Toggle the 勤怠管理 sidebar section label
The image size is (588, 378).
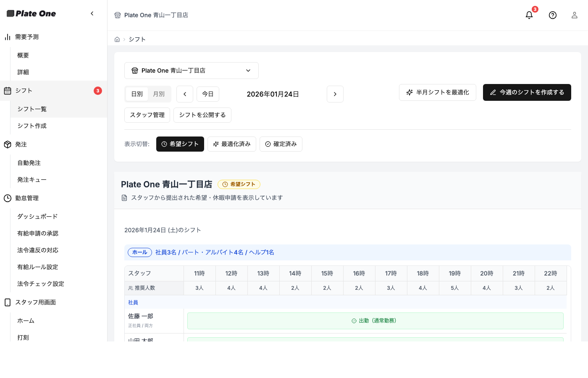pyautogui.click(x=27, y=198)
